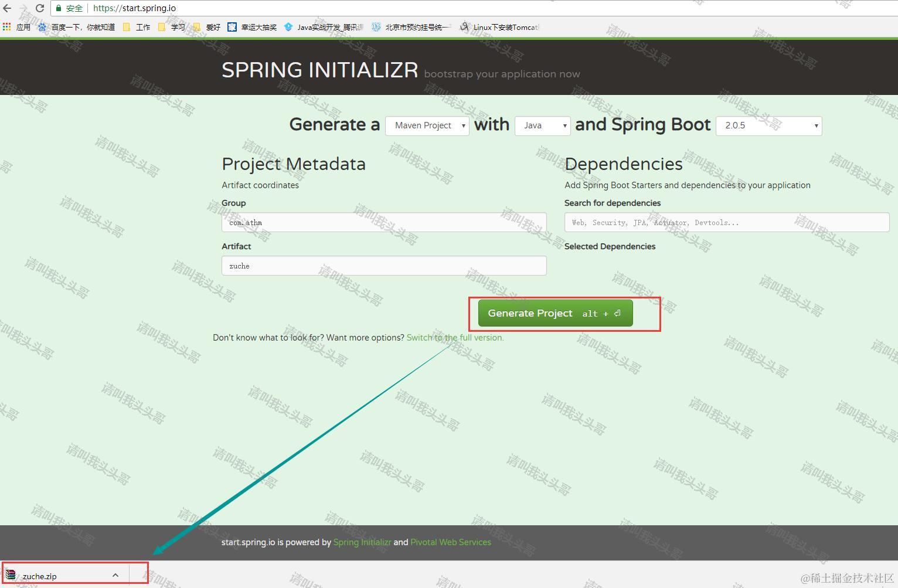
Task: Click the zuche.zip archive icon in download bar
Action: coord(11,575)
